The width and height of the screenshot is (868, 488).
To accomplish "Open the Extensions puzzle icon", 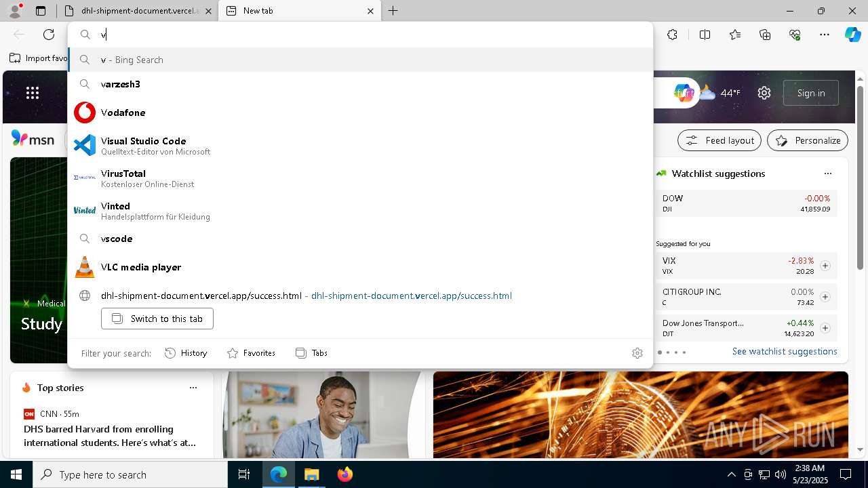I will tap(672, 35).
